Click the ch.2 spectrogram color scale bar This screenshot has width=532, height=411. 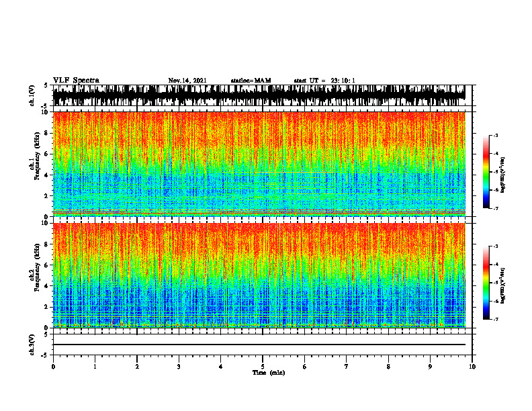click(486, 283)
